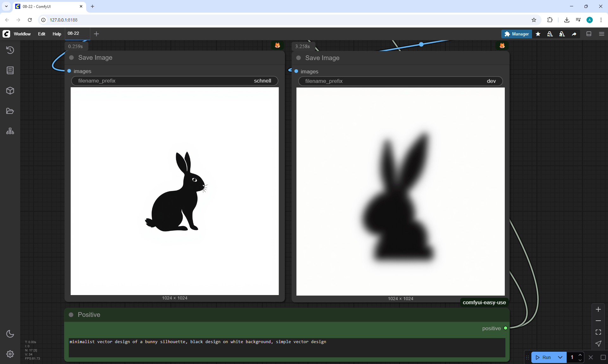
Task: Open the hamburger menu at top right
Action: point(602,34)
